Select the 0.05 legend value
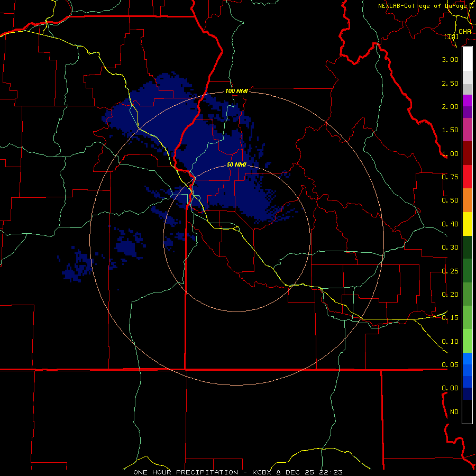The image size is (476, 476). [x=450, y=365]
